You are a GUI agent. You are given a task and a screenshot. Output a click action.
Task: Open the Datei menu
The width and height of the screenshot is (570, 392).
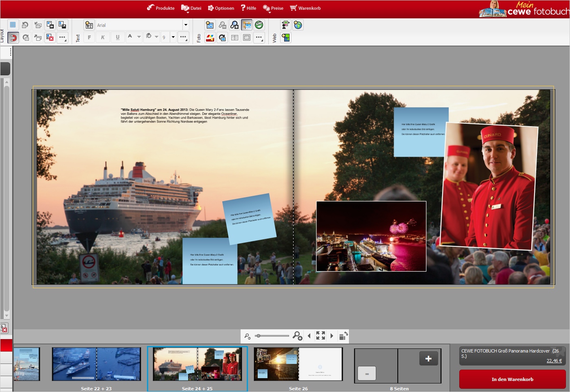coord(191,8)
